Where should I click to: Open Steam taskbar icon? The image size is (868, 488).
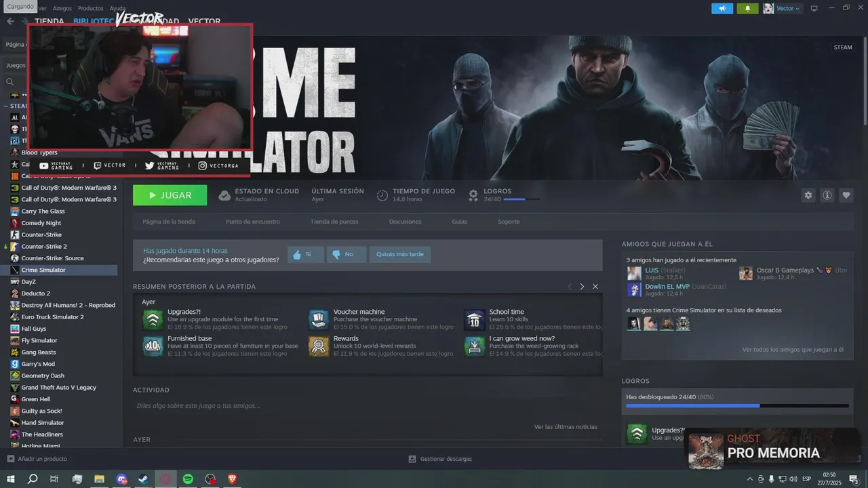pyautogui.click(x=143, y=479)
